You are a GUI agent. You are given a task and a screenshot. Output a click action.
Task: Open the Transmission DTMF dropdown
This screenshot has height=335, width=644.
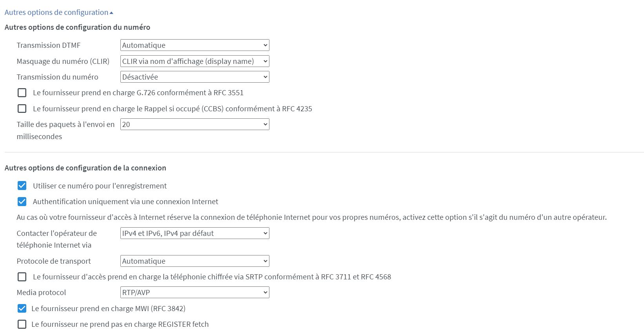[x=195, y=45]
